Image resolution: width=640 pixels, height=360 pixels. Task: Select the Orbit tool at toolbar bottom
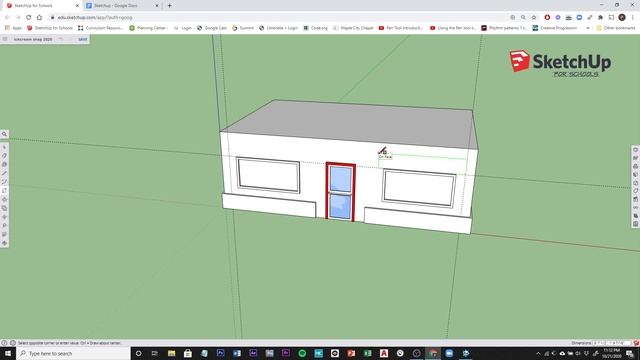(4, 243)
